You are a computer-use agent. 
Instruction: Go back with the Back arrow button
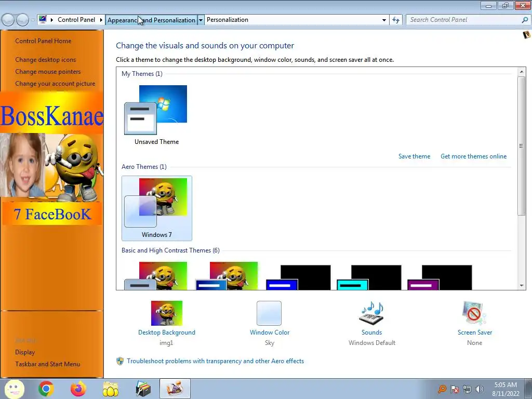pos(8,20)
